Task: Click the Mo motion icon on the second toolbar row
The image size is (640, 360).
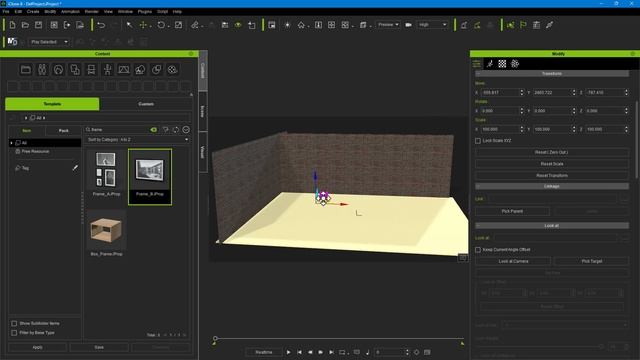Action: click(12, 42)
